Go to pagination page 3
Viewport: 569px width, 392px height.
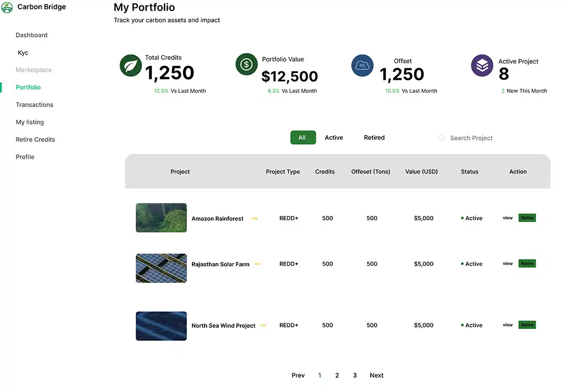click(x=355, y=375)
